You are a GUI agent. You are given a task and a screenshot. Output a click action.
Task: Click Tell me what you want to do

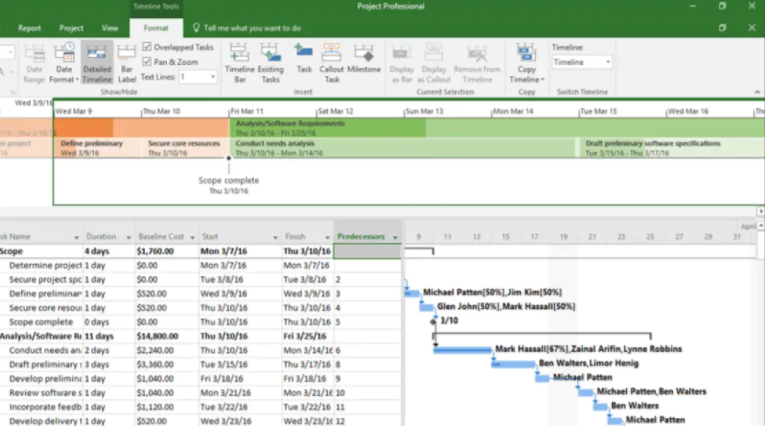point(251,28)
